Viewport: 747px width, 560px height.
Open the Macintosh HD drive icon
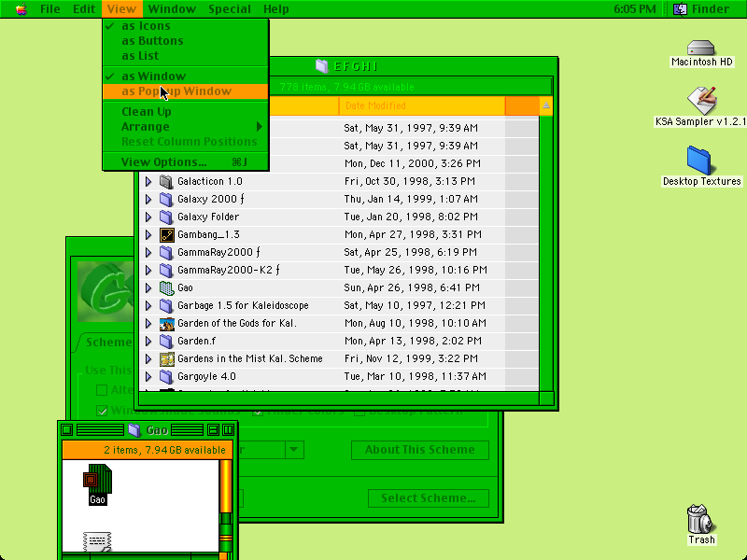[x=701, y=49]
